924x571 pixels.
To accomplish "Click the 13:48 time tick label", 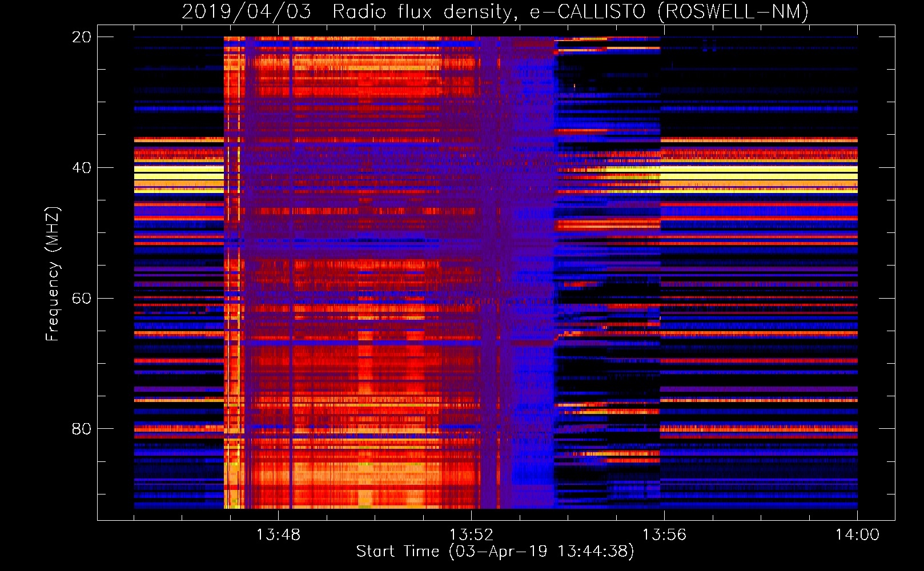I will tap(278, 535).
